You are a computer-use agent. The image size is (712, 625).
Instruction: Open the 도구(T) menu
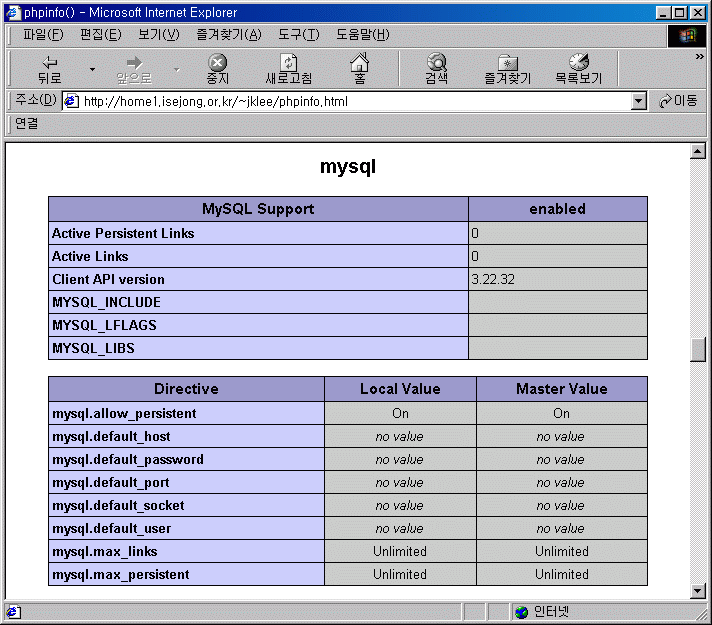[298, 35]
